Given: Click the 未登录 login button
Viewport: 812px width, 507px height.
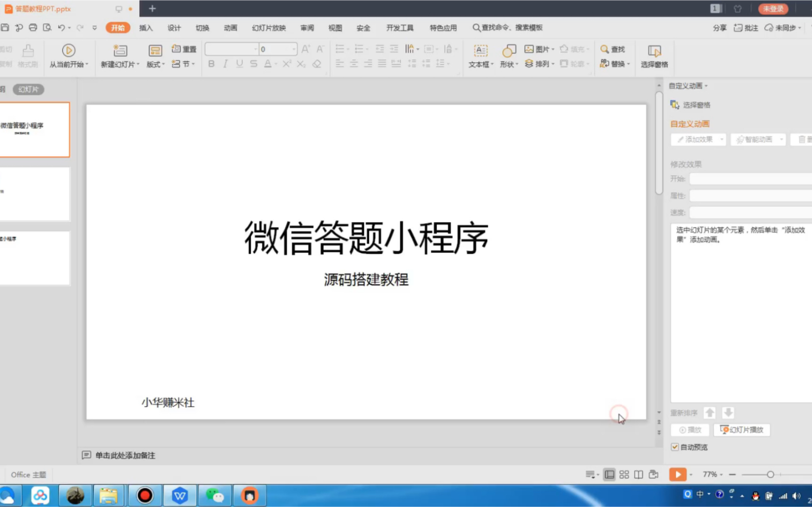Looking at the screenshot, I should tap(773, 9).
